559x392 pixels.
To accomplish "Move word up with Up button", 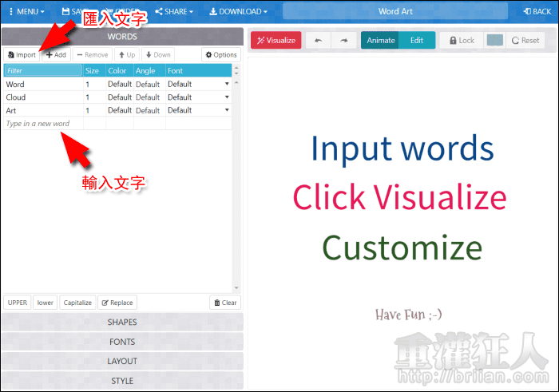I will [126, 55].
